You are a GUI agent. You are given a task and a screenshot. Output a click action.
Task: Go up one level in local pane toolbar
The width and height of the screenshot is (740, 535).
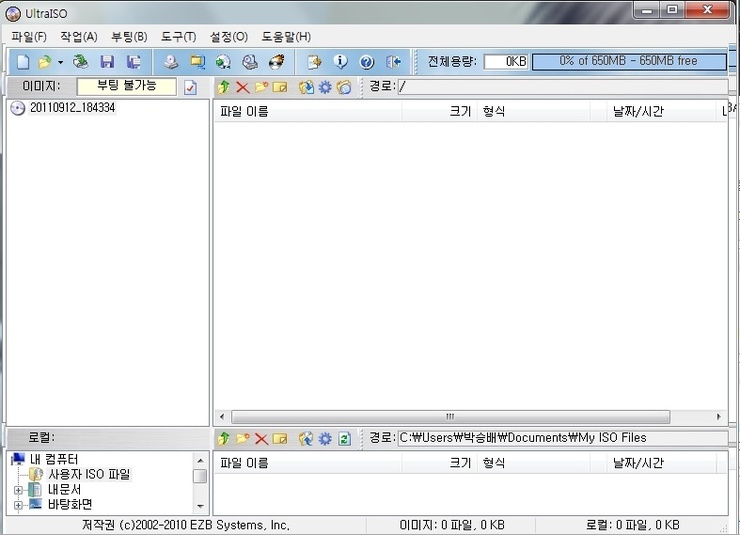(x=224, y=439)
